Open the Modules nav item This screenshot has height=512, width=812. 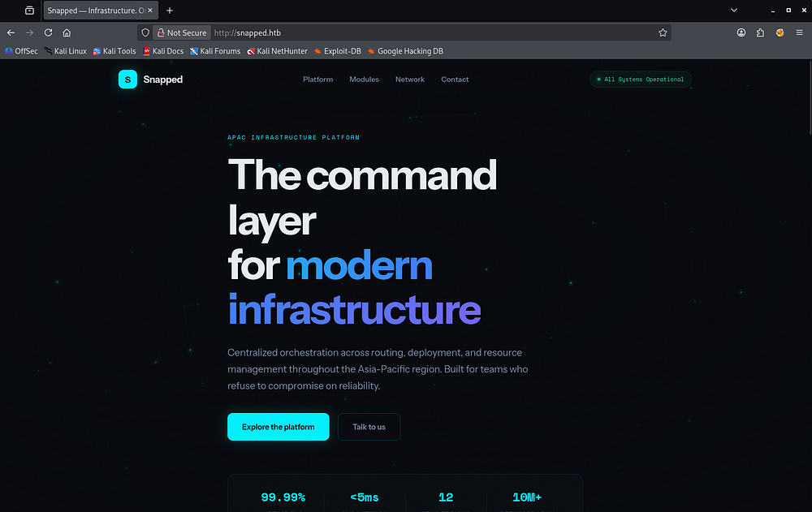(x=364, y=80)
